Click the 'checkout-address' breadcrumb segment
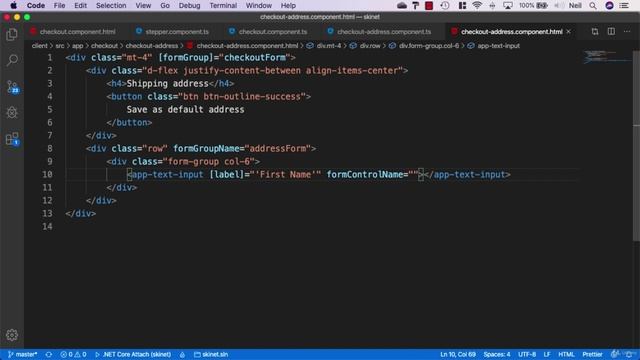Image resolution: width=640 pixels, height=360 pixels. coord(152,46)
